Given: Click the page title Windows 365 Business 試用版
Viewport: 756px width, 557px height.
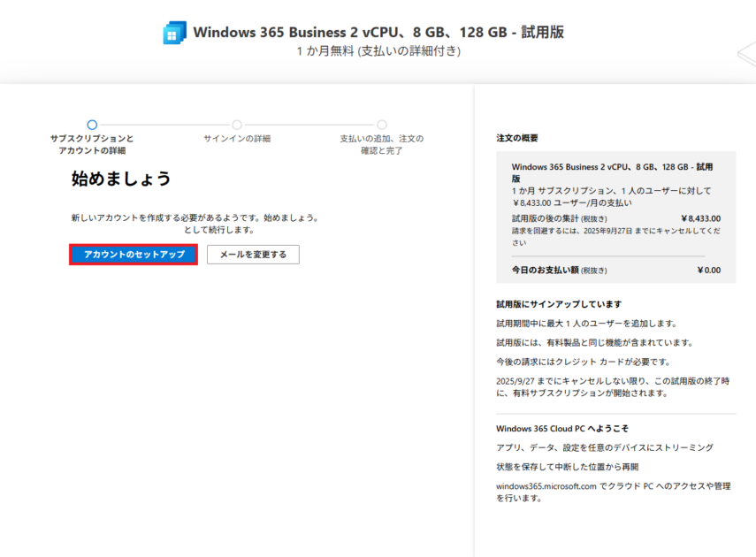Looking at the screenshot, I should coord(378,33).
